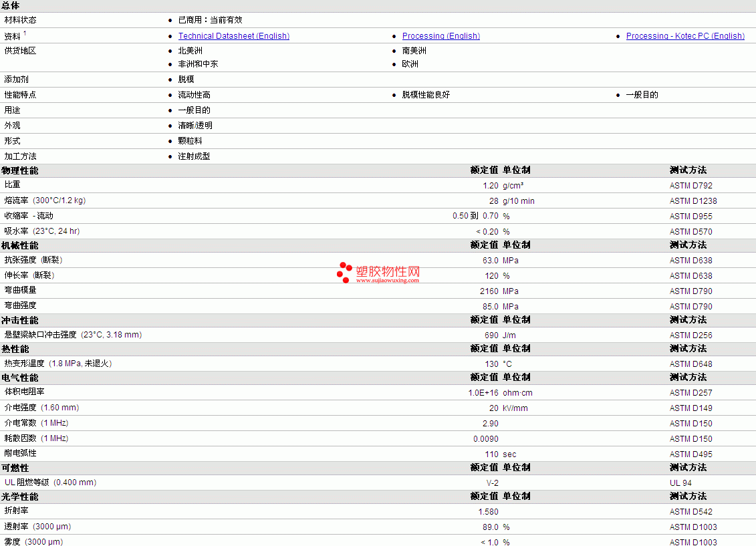756x546 pixels.
Task: Open the Technical Datasheet (English) link
Action: pyautogui.click(x=234, y=35)
